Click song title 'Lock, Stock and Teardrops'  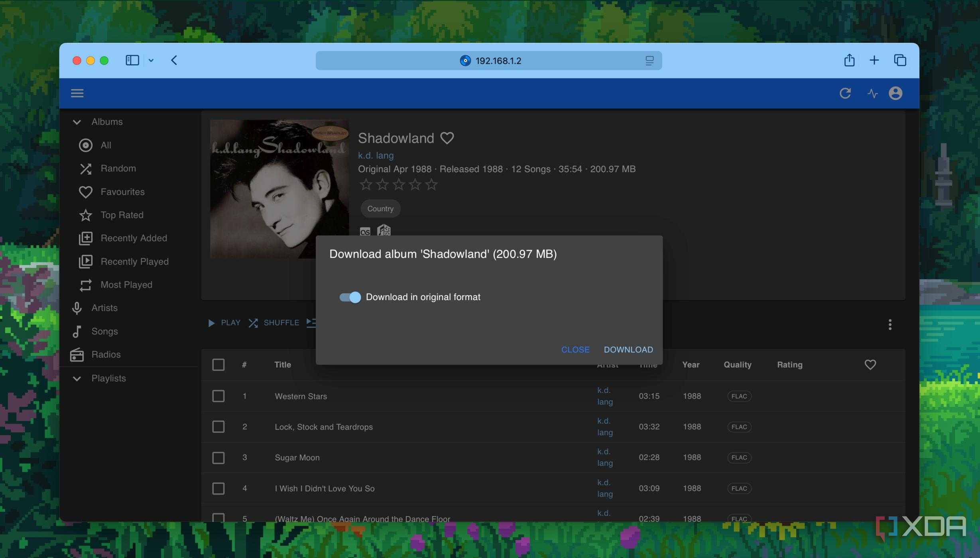pos(324,427)
